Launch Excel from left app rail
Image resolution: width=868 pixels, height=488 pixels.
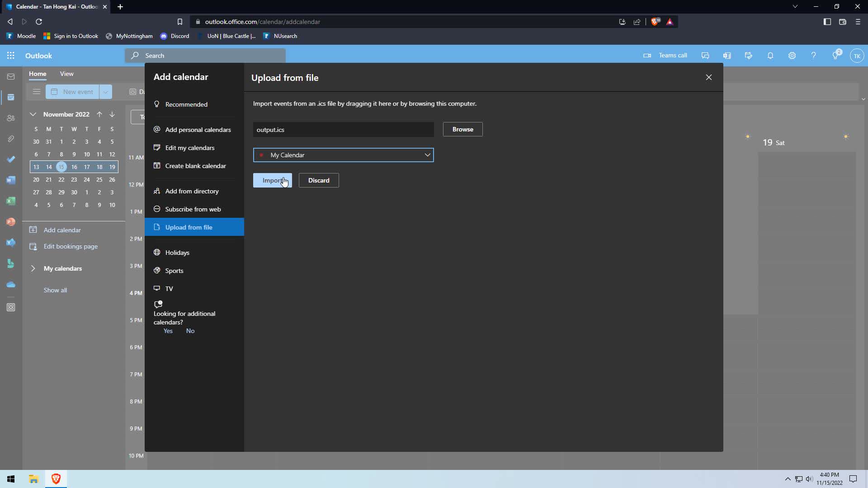coord(11,201)
